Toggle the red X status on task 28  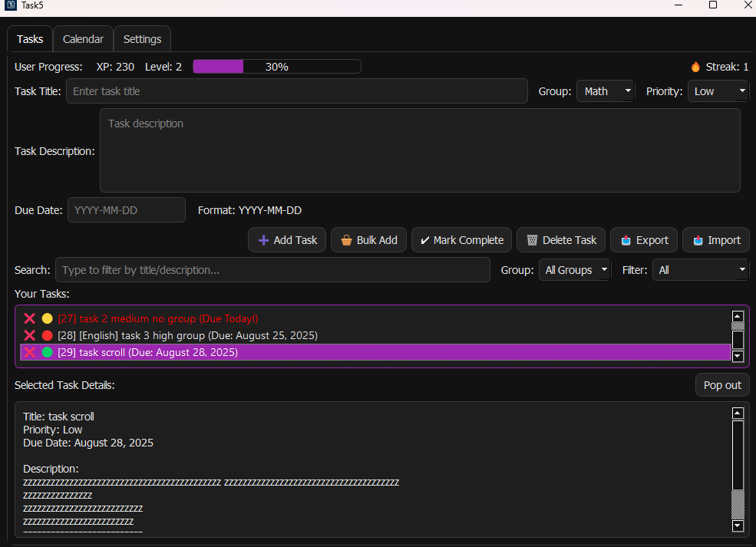click(30, 335)
